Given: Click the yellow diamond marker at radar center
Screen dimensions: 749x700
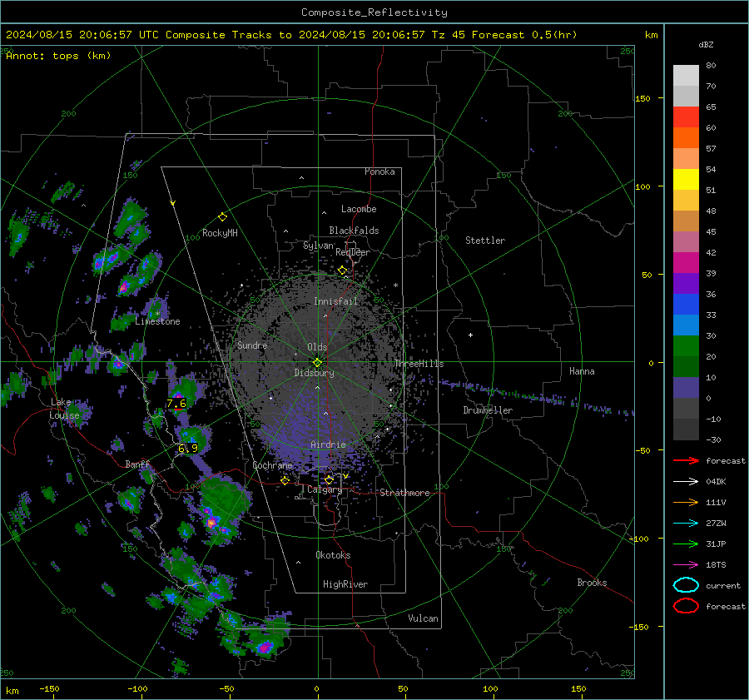Looking at the screenshot, I should [317, 363].
